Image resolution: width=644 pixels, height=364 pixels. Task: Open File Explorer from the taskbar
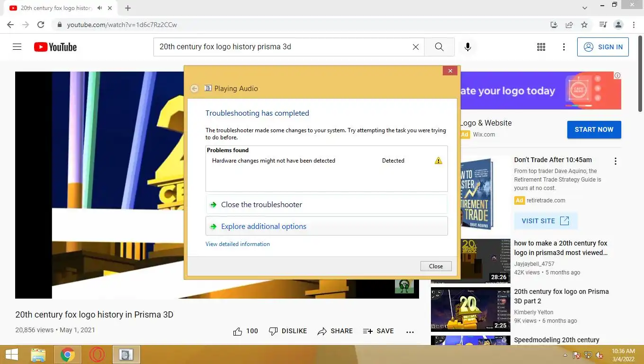(x=38, y=355)
